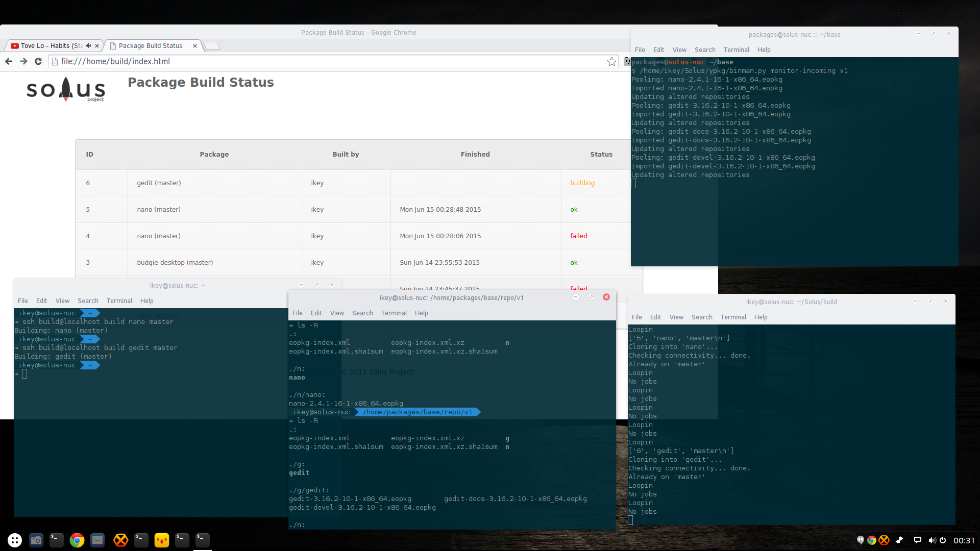The height and width of the screenshot is (551, 980).
Task: Click the Finished column header
Action: [475, 154]
